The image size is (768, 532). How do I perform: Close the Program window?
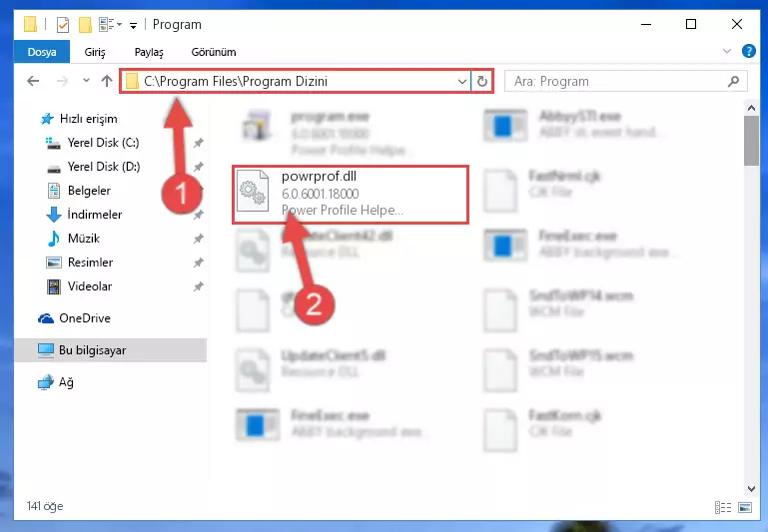pos(736,24)
